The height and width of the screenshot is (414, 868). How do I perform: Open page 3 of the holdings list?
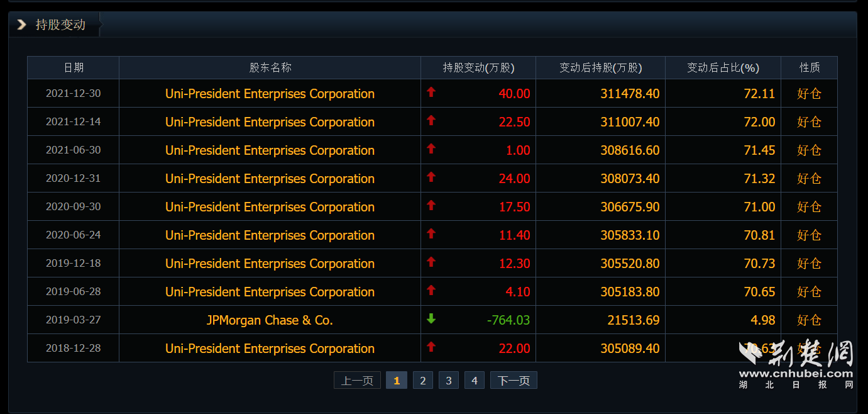[449, 381]
